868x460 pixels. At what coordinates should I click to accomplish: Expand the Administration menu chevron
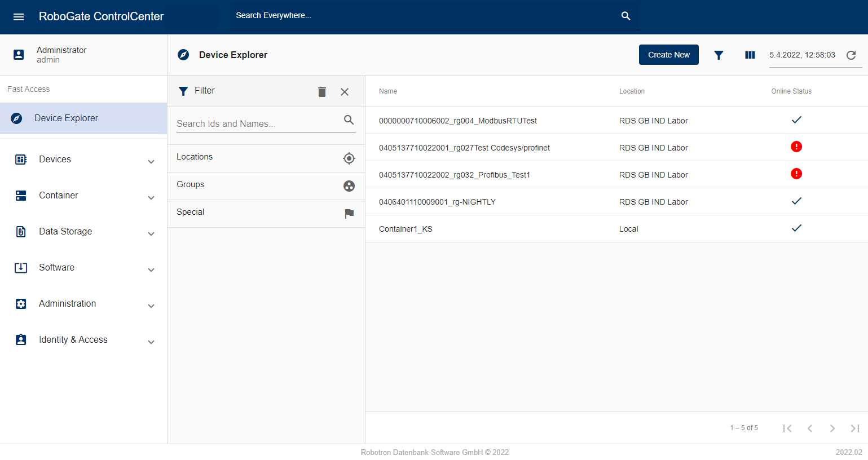[x=151, y=306]
